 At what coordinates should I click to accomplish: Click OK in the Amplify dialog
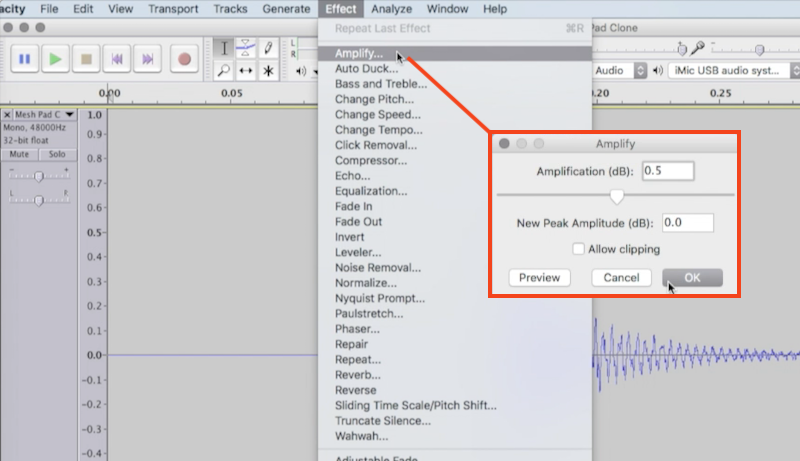[693, 278]
